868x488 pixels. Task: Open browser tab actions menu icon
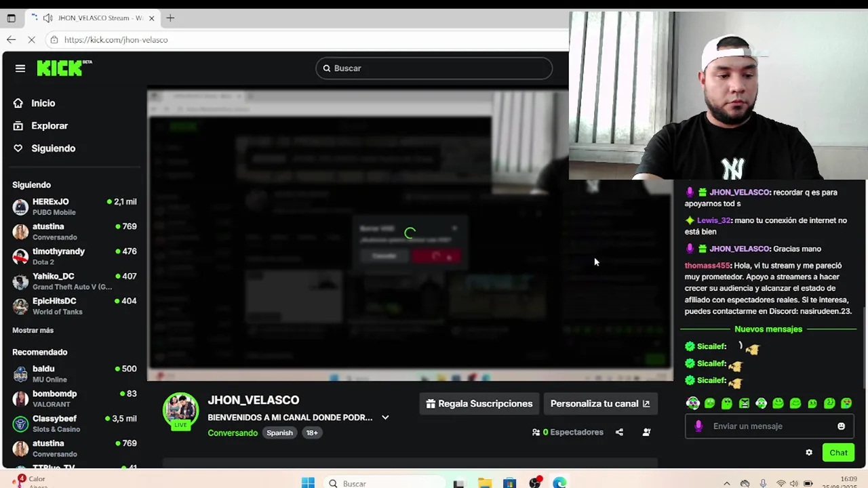tap(11, 18)
